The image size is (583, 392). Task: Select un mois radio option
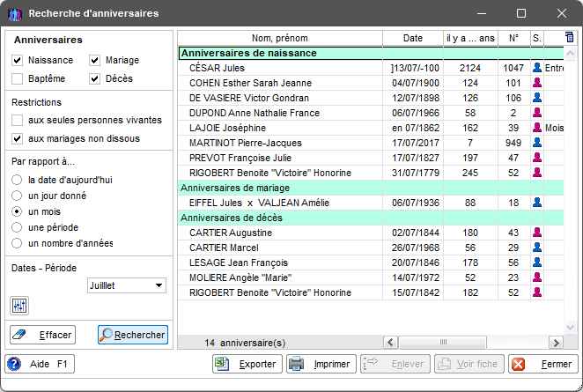[x=17, y=211]
